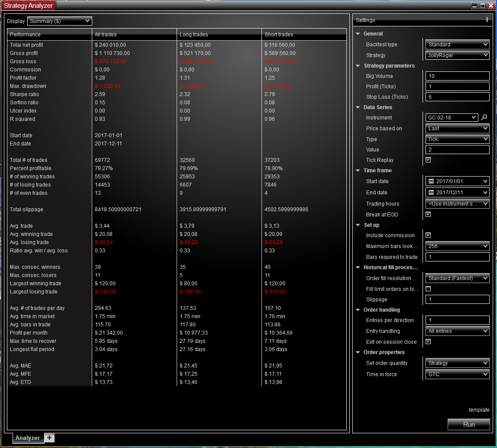Open the Display Summary ($) dropdown
497x448 pixels.
tap(60, 21)
